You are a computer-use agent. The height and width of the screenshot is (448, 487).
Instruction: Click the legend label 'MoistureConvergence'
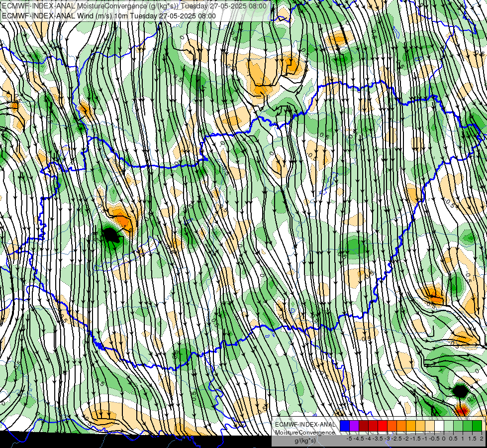(x=305, y=433)
